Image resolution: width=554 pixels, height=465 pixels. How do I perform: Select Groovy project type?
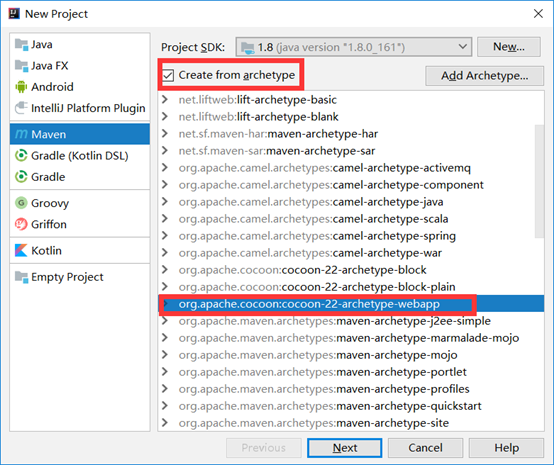tap(80, 203)
